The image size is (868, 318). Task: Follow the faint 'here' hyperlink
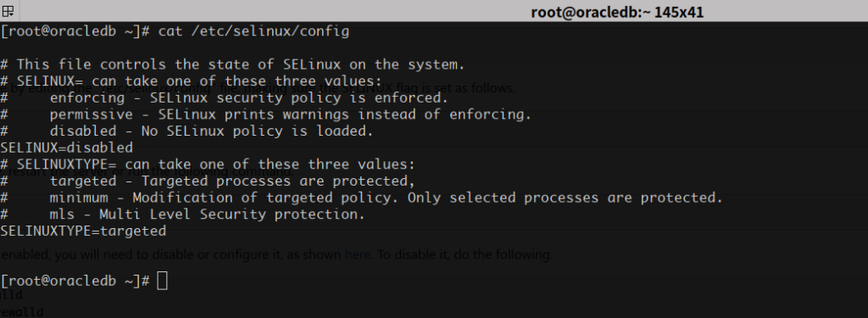click(x=358, y=255)
